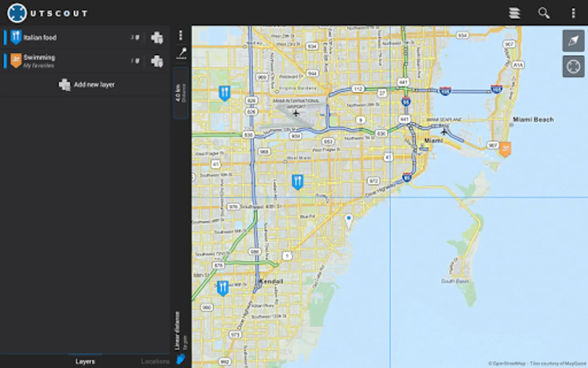This screenshot has height=368, width=588.
Task: Click the Miami International Airport plane symbol
Action: pyautogui.click(x=296, y=113)
